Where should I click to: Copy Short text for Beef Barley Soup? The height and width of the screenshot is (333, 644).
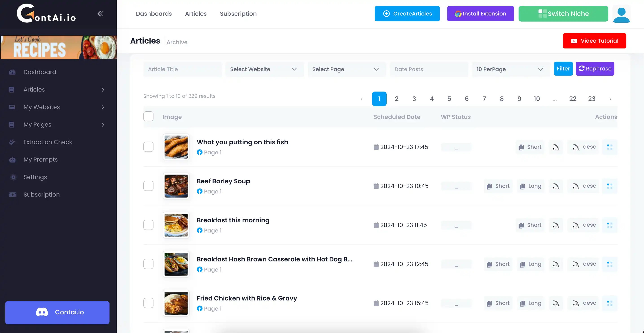click(x=498, y=186)
